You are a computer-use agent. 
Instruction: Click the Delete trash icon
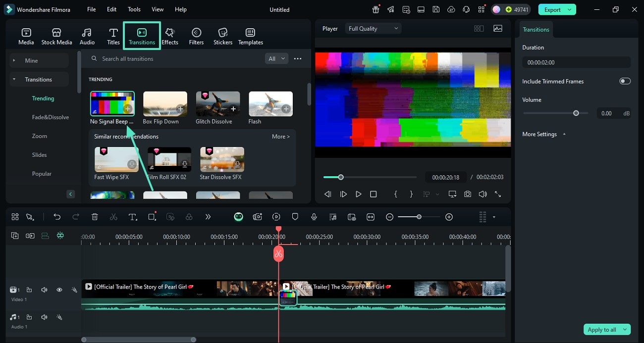95,217
